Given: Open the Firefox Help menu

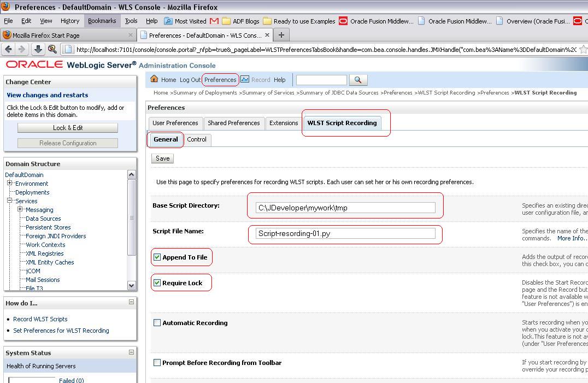Looking at the screenshot, I should click(x=152, y=21).
